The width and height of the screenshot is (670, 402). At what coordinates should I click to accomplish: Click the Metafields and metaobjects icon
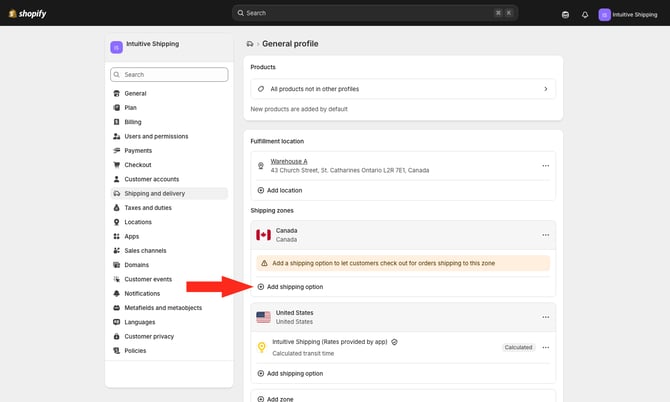click(117, 308)
